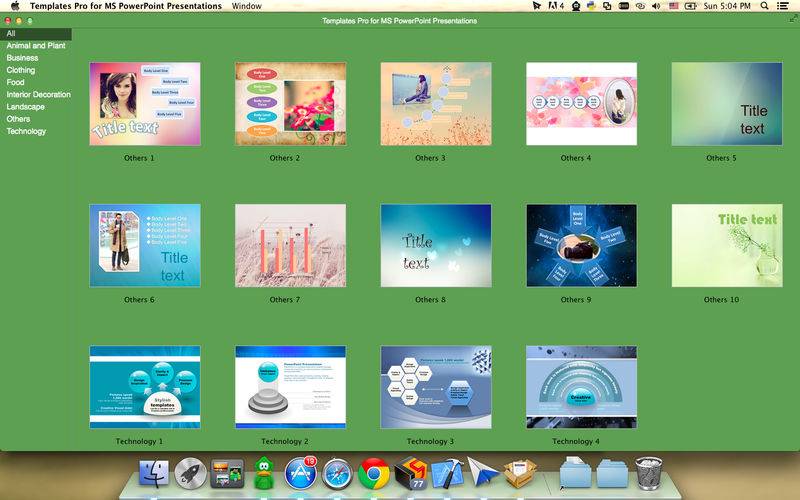Click the Python logo menu bar icon
This screenshot has width=800, height=500.
coord(592,6)
